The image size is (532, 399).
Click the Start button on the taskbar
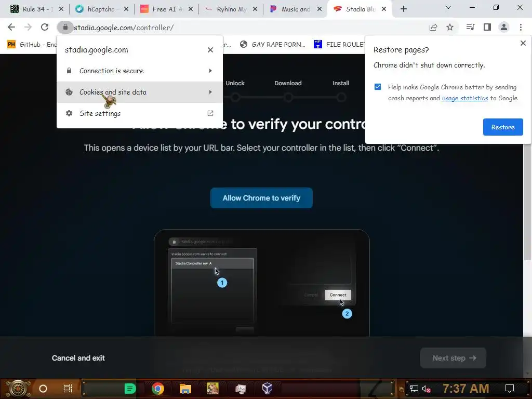(x=18, y=389)
